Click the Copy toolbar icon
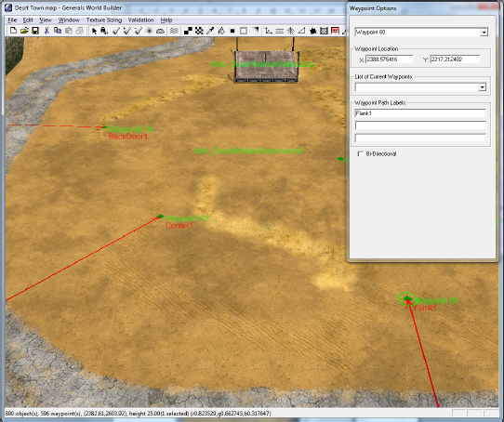The image size is (504, 422). (x=58, y=31)
